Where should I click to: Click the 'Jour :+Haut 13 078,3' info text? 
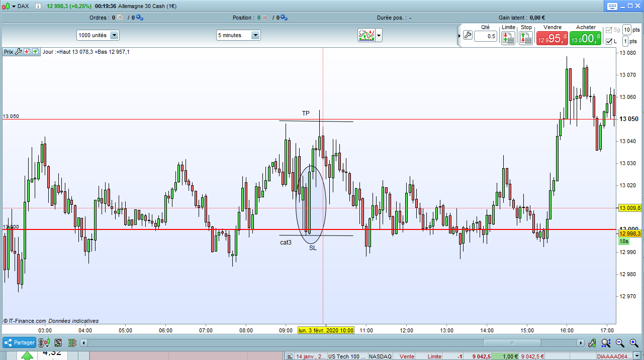(x=86, y=51)
